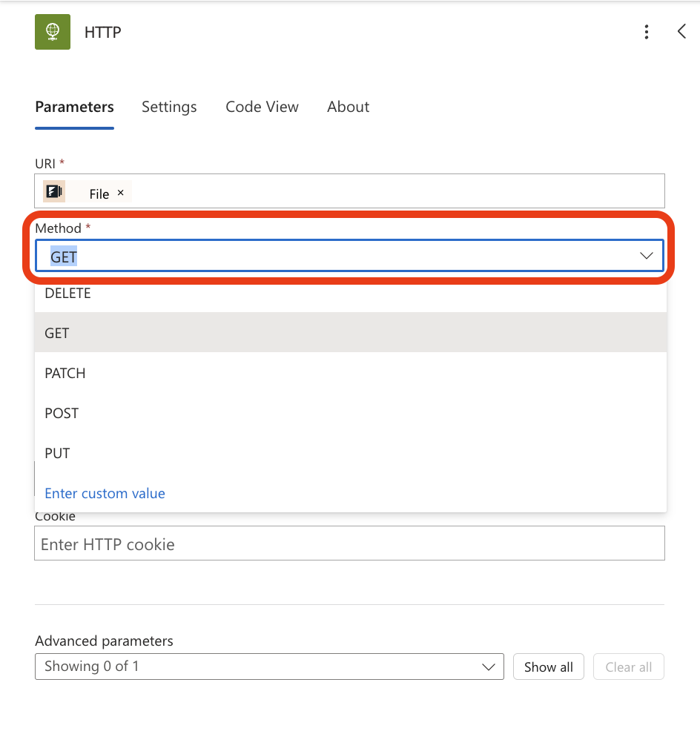Click the green HTTP connector icon
Image resolution: width=700 pixels, height=754 pixels.
(x=53, y=32)
